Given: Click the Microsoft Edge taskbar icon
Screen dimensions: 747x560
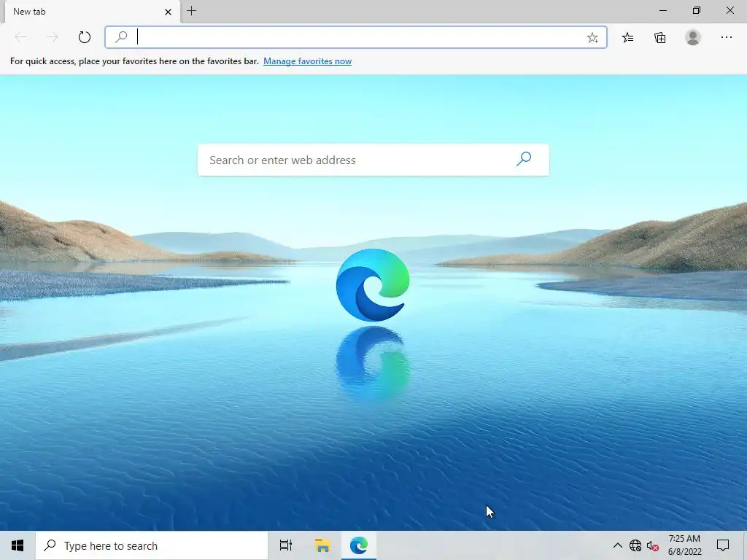Looking at the screenshot, I should [359, 545].
